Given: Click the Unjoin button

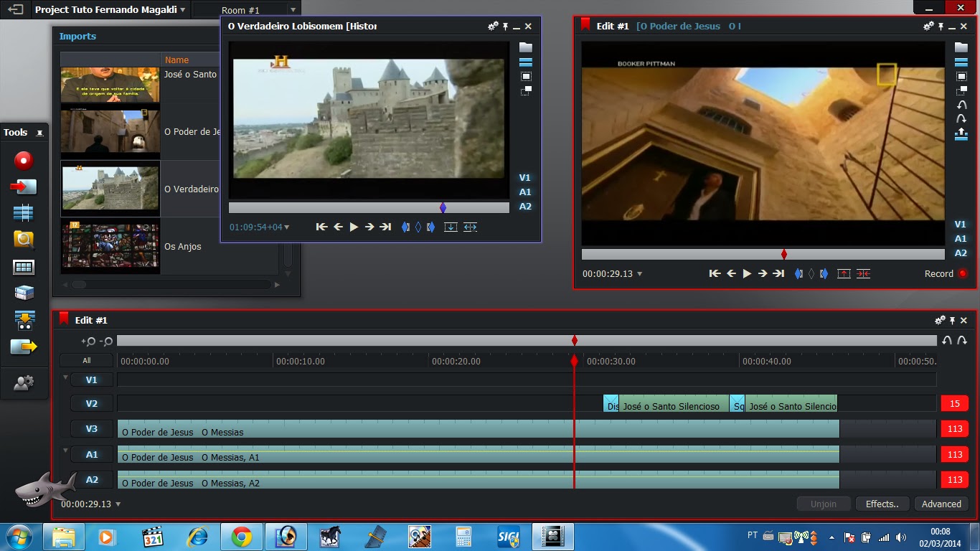Looking at the screenshot, I should tap(824, 504).
